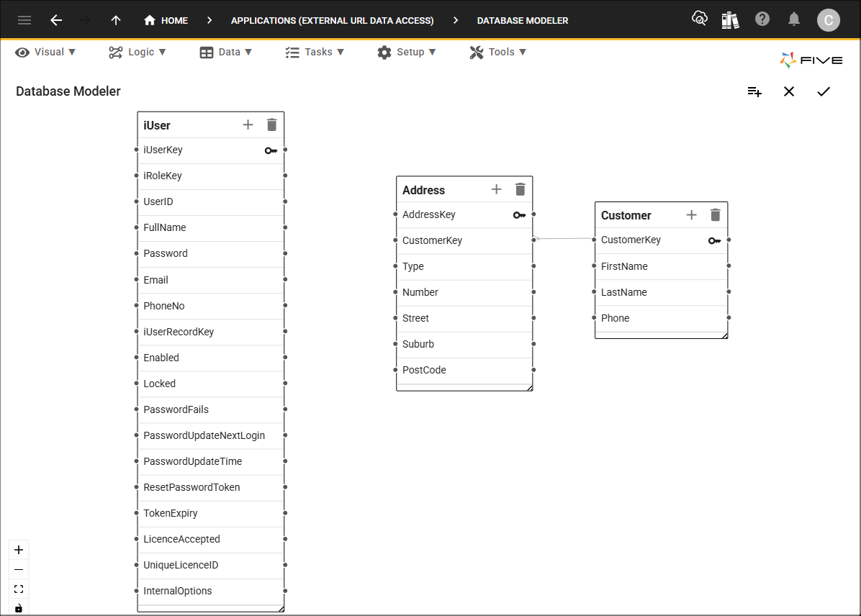Delete the Address table using its trash icon
This screenshot has width=861, height=616.
coord(520,189)
